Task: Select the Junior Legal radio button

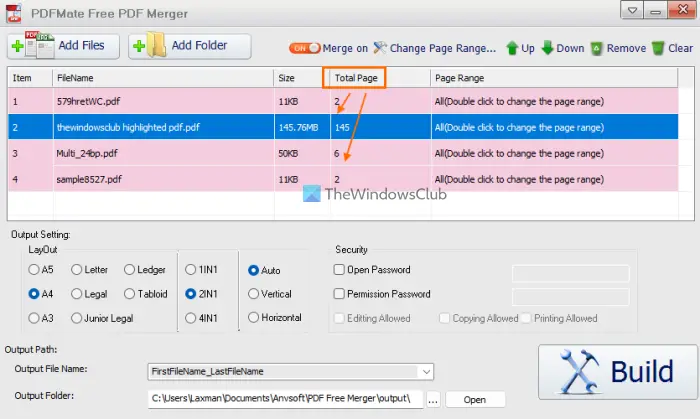Action: (77, 318)
